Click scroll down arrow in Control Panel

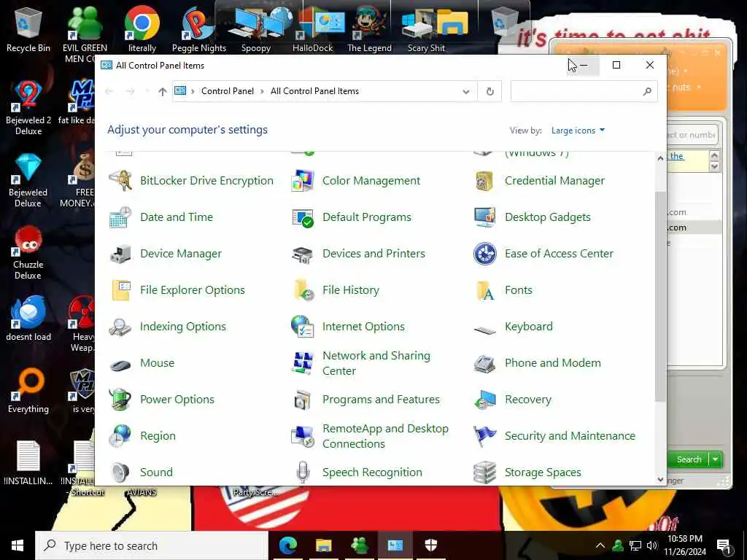tap(660, 480)
